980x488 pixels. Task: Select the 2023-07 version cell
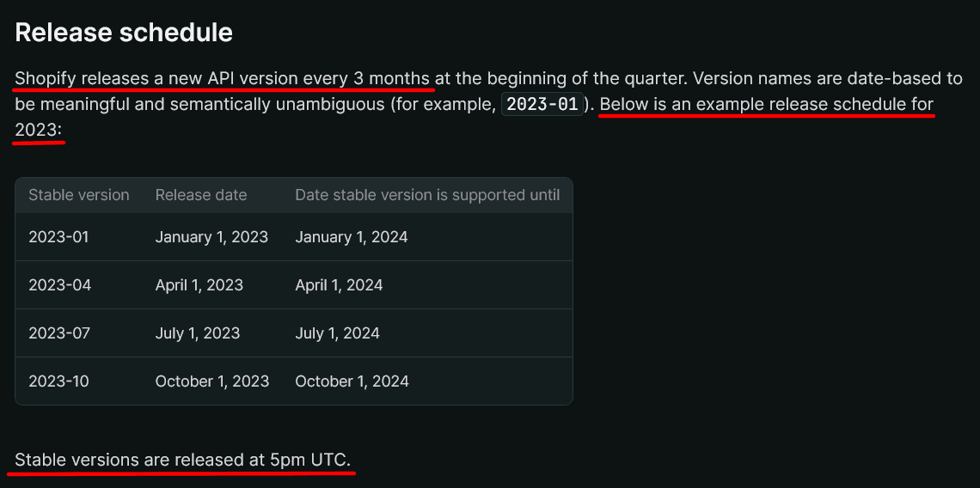click(59, 333)
